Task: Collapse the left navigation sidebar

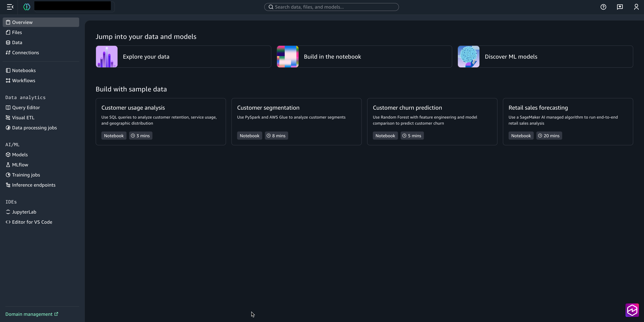Action: point(10,7)
